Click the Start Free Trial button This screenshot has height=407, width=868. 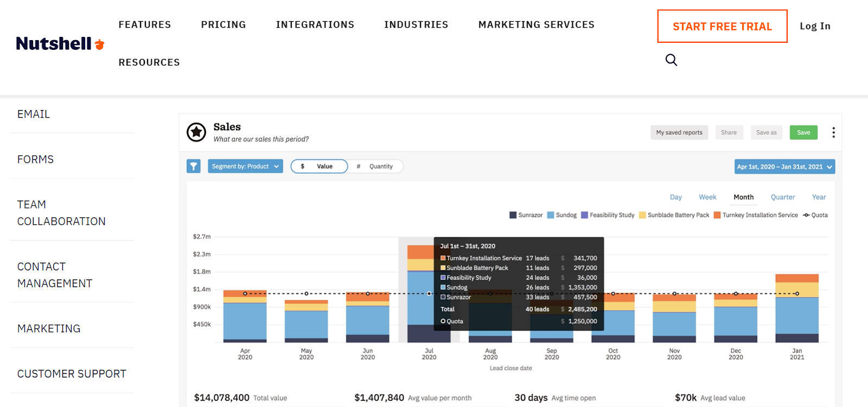coord(722,26)
